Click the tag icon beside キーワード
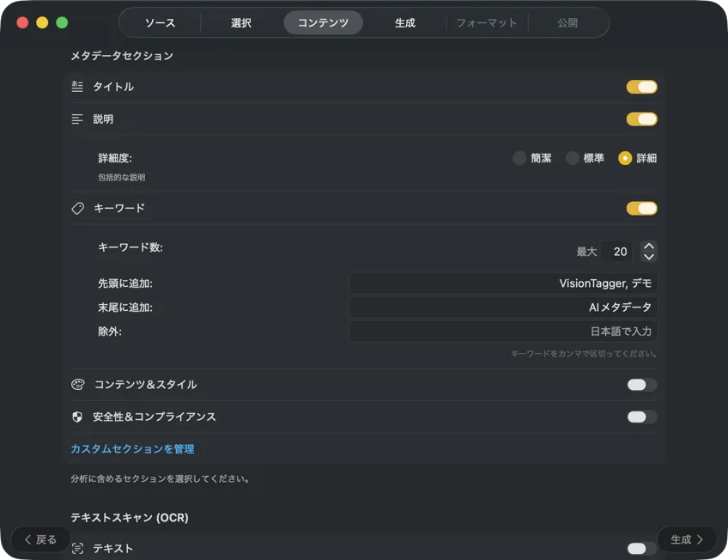This screenshot has width=728, height=560. tap(77, 208)
